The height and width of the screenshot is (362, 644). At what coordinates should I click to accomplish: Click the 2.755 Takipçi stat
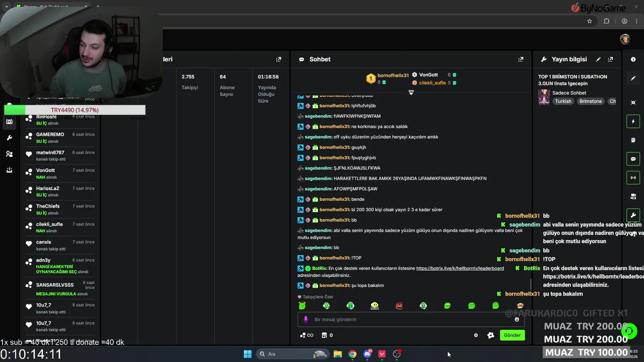pyautogui.click(x=190, y=82)
